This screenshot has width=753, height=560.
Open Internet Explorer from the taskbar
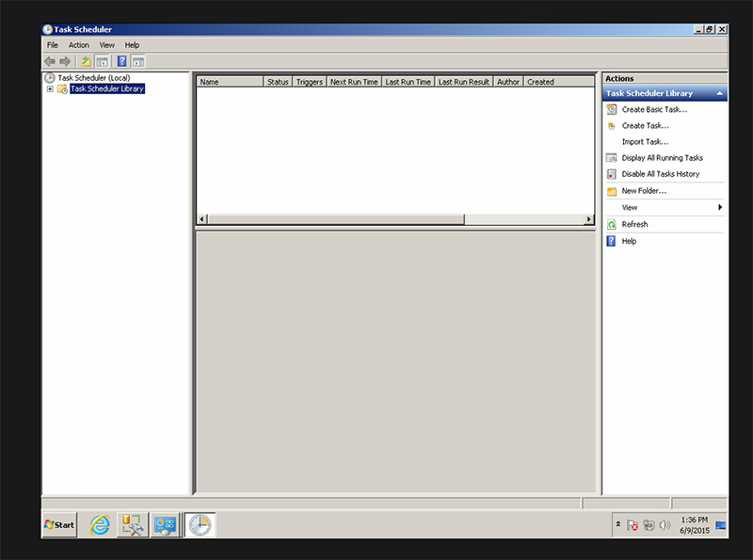pyautogui.click(x=100, y=525)
